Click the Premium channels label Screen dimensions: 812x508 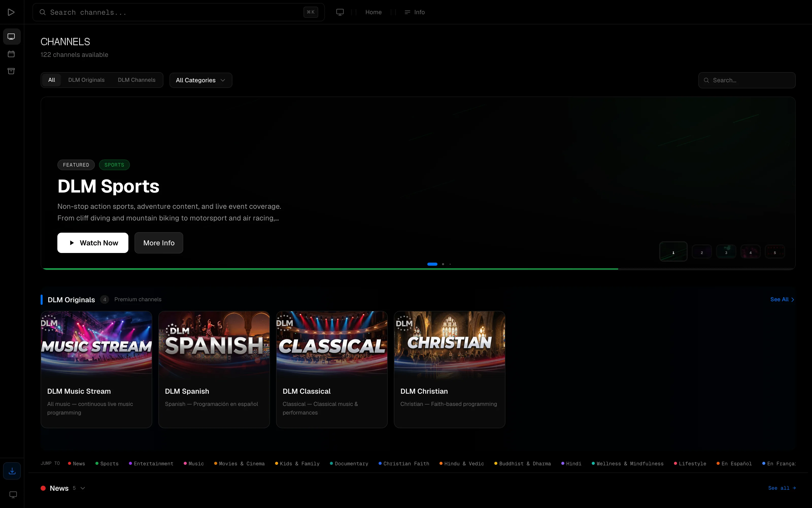pos(138,299)
